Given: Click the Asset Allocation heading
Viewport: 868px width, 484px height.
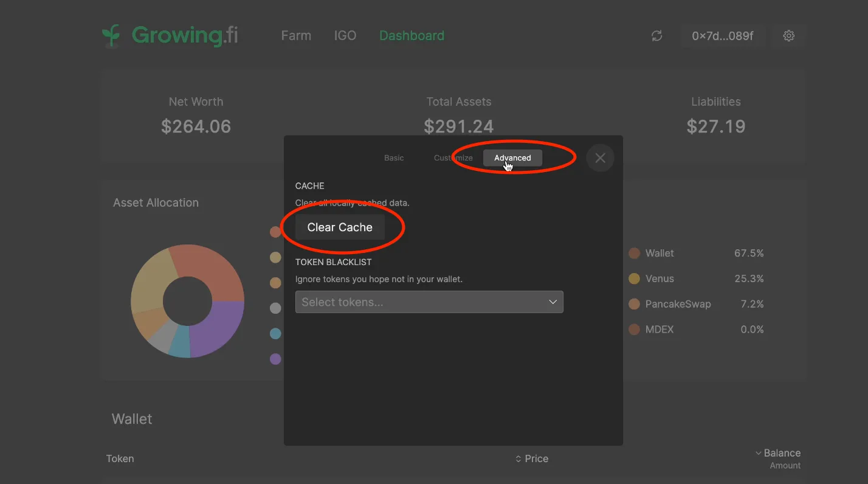Looking at the screenshot, I should click(156, 203).
